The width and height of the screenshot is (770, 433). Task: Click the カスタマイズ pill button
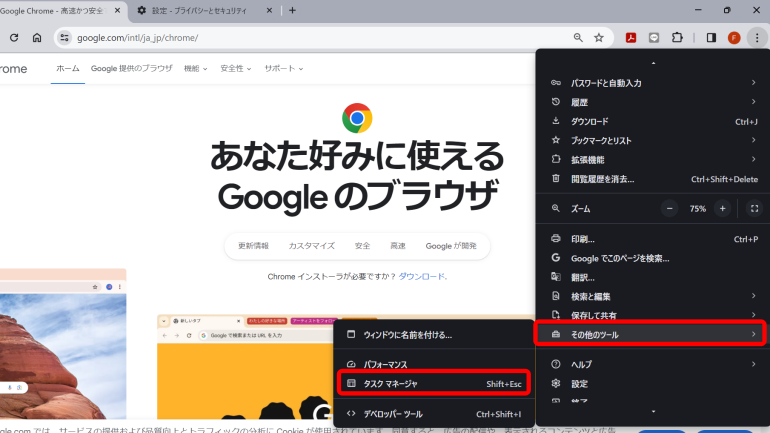(x=311, y=246)
